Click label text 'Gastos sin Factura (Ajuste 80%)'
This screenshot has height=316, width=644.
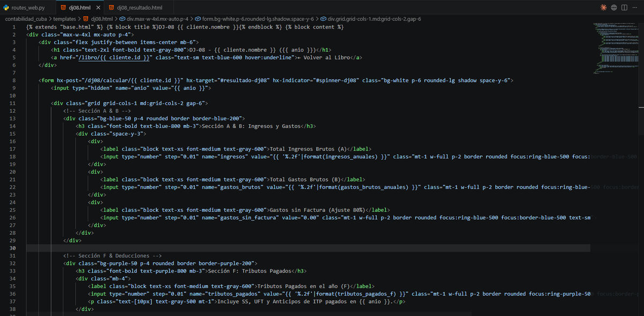point(317,210)
